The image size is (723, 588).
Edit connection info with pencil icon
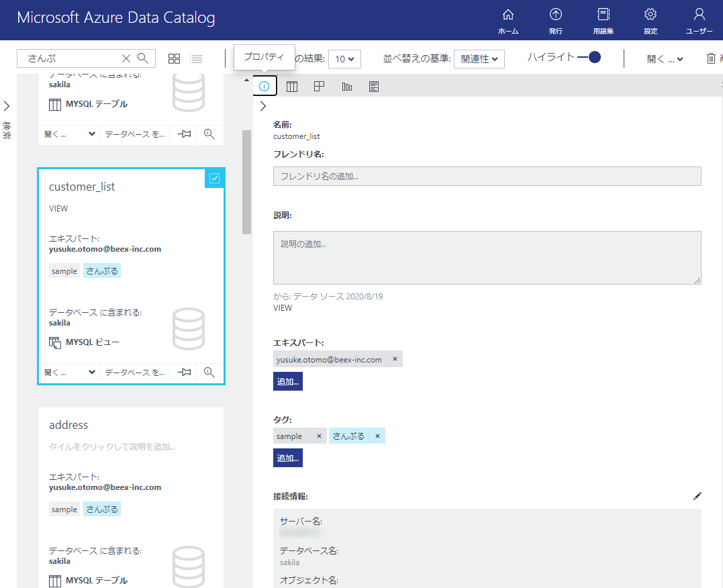click(697, 496)
